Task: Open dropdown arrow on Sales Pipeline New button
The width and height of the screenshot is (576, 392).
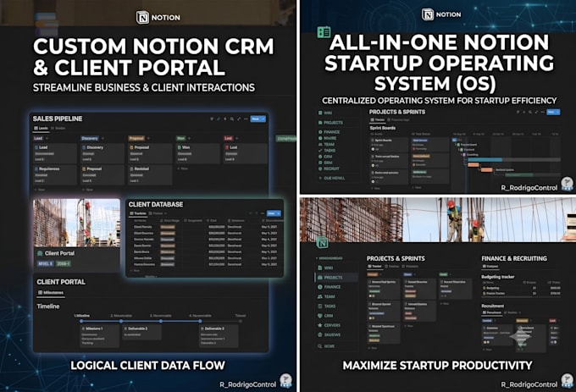Action: 263,119
